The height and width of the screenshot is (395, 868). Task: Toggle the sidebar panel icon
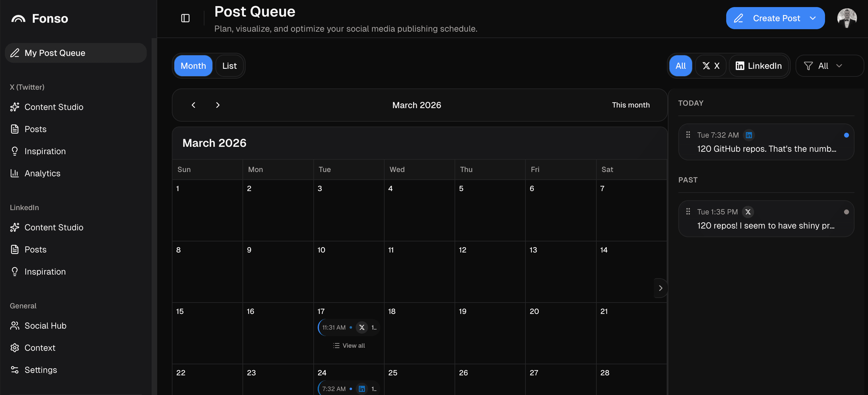[x=185, y=18]
